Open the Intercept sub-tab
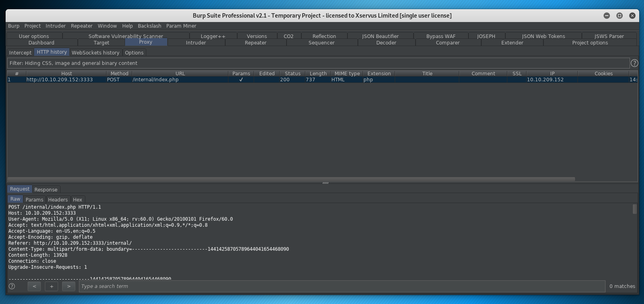 [x=20, y=52]
